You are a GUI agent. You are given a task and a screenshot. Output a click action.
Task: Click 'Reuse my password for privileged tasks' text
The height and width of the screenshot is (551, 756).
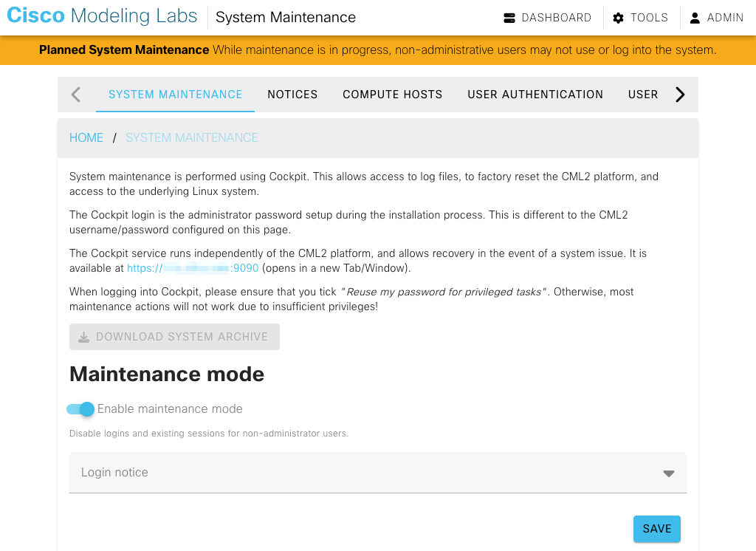click(444, 292)
